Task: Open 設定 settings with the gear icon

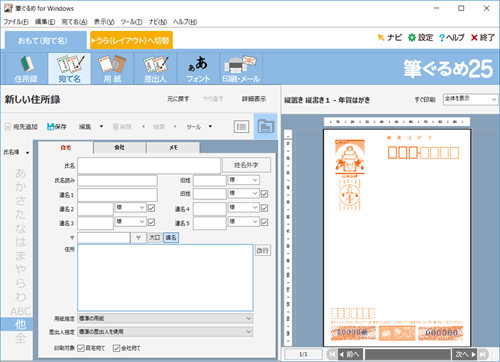Action: coord(421,38)
